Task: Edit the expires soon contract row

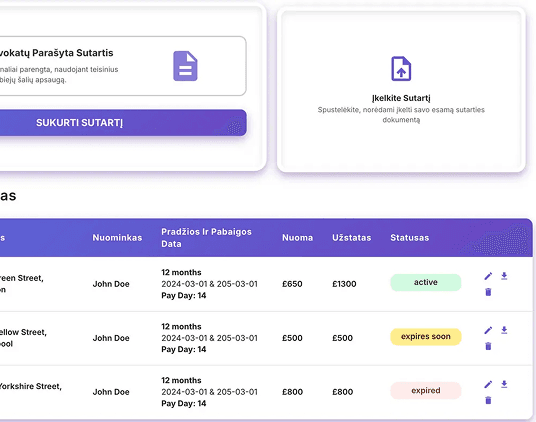Action: (488, 330)
